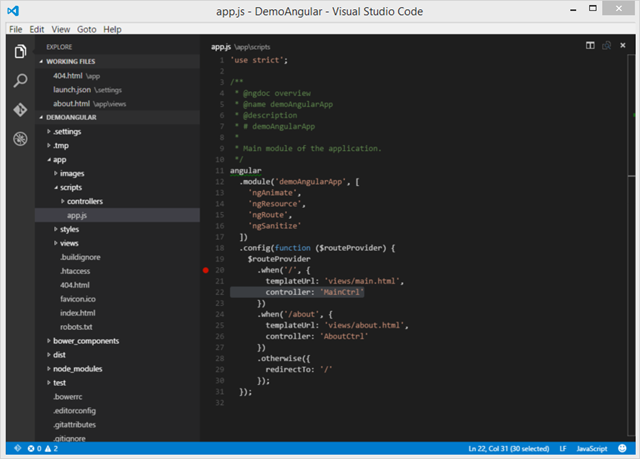Click the Visual Studio Code logo icon

point(13,11)
